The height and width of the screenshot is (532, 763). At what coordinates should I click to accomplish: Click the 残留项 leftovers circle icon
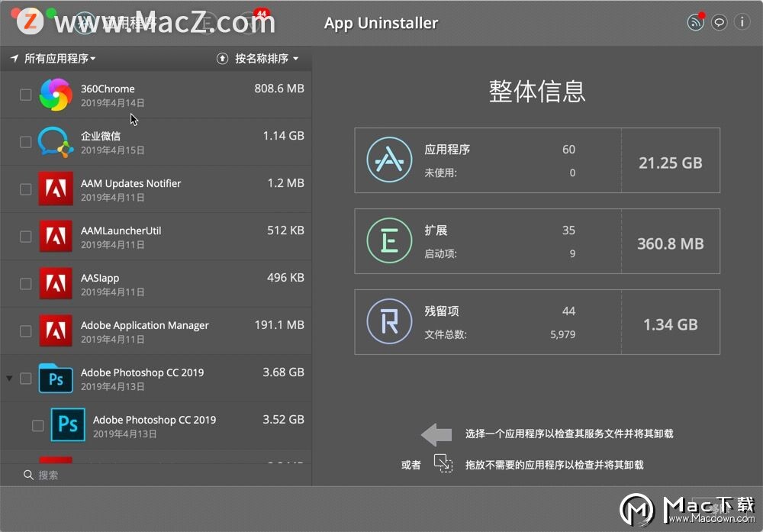[389, 321]
